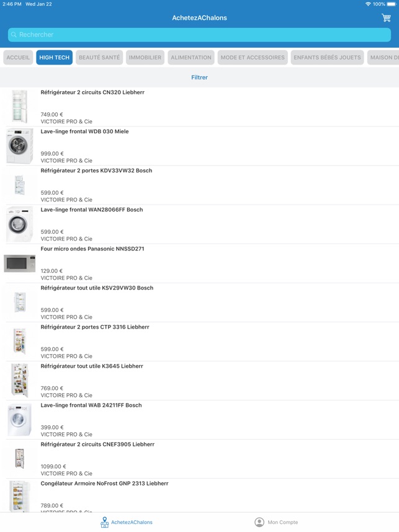Viewport: 399px width, 532px height.
Task: Select the Mode et Accessoires tab
Action: [253, 58]
